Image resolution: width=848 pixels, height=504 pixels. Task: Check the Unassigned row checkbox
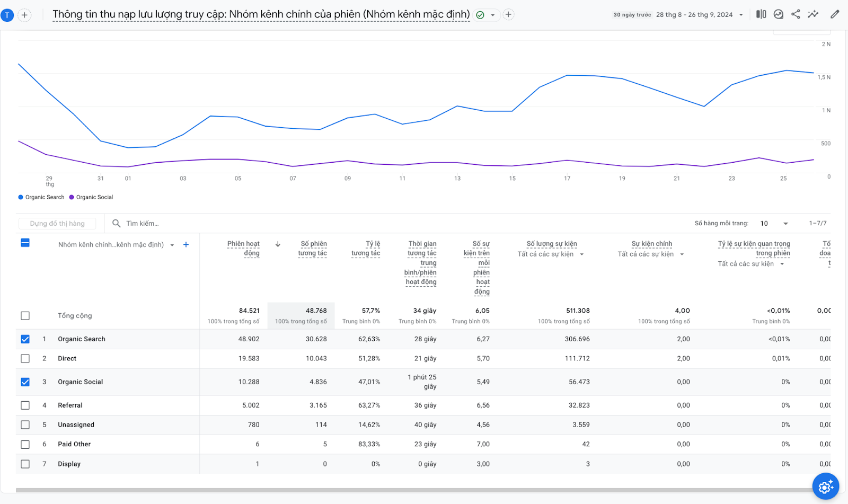(25, 425)
